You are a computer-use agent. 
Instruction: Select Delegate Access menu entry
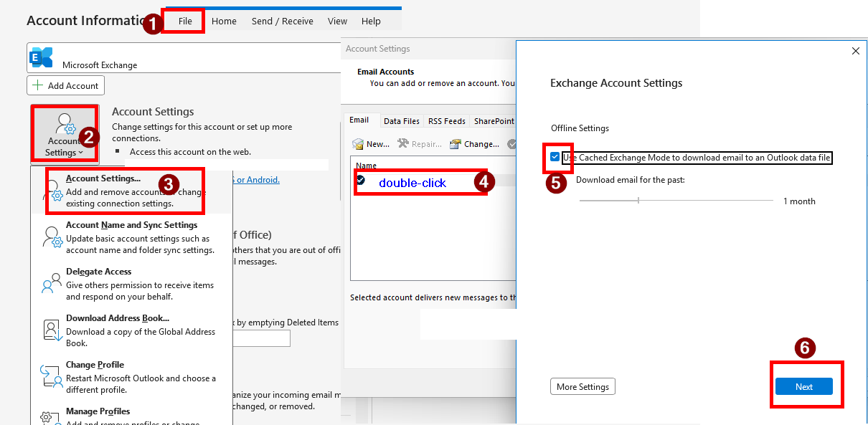(x=131, y=284)
